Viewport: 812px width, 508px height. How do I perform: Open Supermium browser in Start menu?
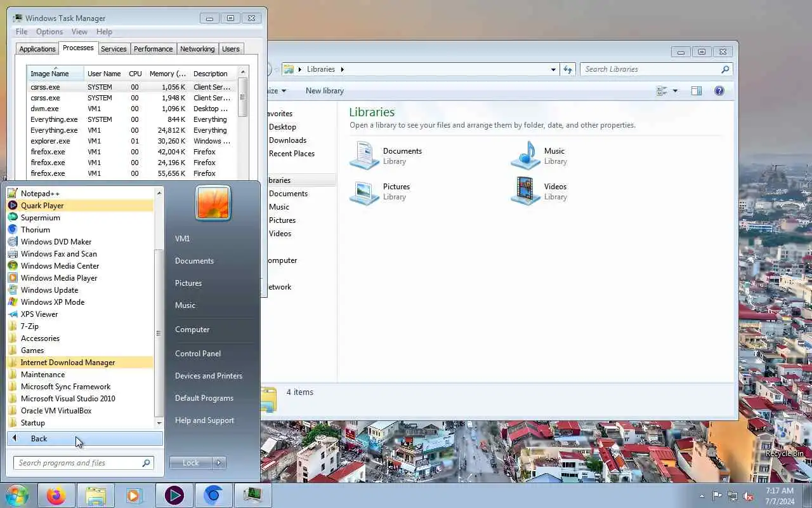pos(80,218)
